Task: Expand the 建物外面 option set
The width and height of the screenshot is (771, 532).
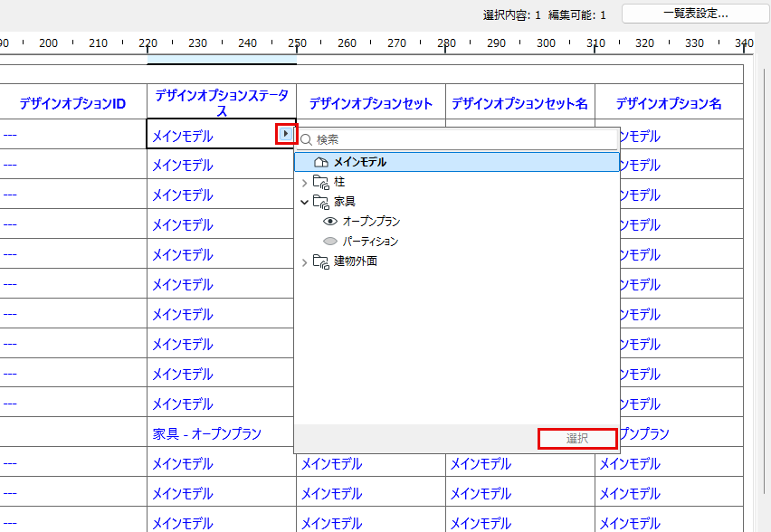Action: pyautogui.click(x=304, y=262)
